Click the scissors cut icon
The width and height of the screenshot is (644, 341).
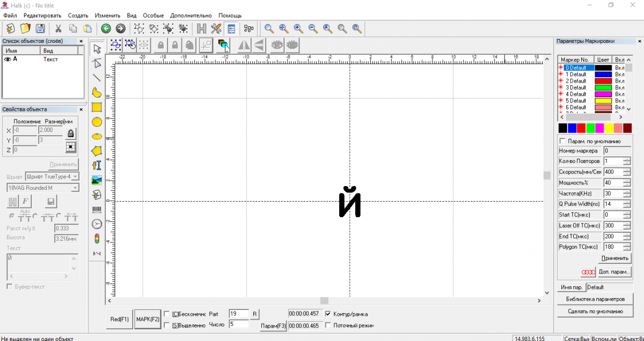point(58,28)
